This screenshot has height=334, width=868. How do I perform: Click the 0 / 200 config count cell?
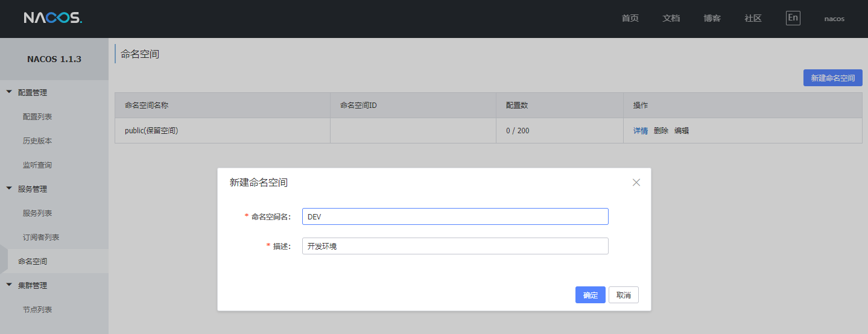(560, 130)
